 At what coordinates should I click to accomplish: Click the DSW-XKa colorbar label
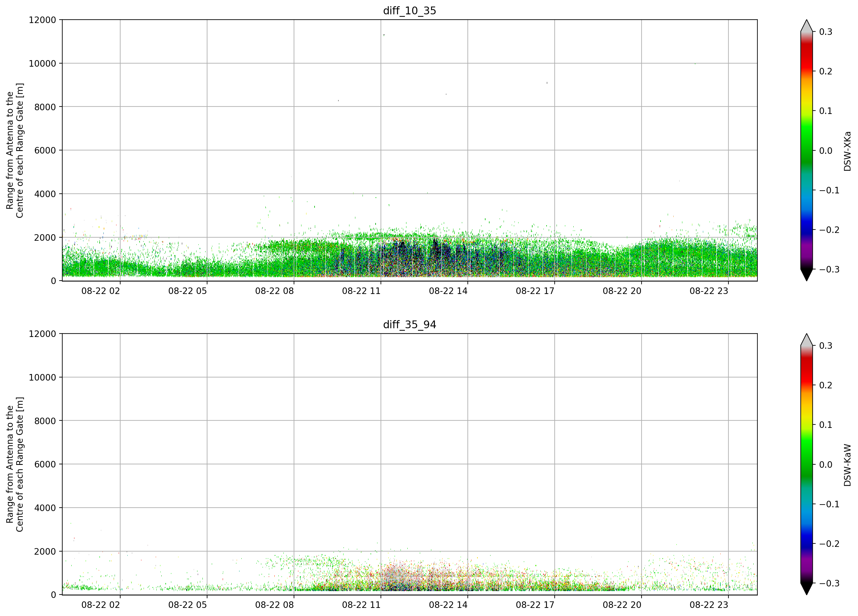847,151
